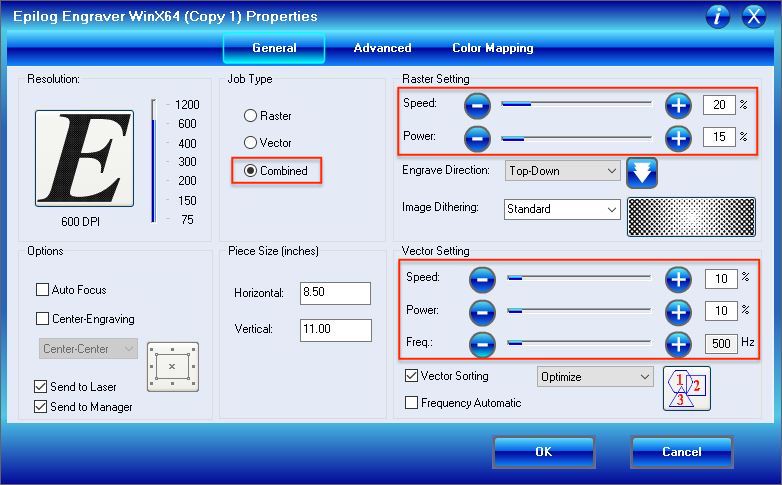This screenshot has height=485, width=782.
Task: Decrease Raster Power with minus button
Action: 477,139
